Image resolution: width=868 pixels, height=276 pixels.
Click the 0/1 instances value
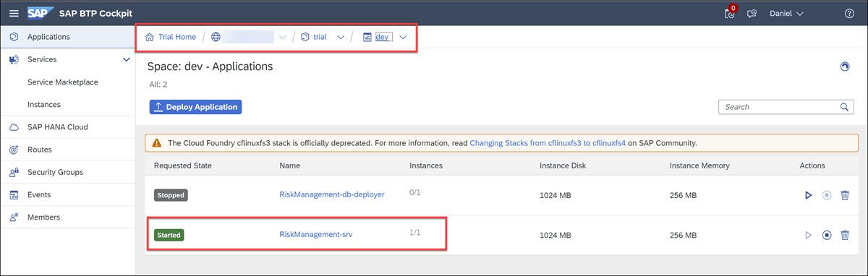tap(414, 192)
